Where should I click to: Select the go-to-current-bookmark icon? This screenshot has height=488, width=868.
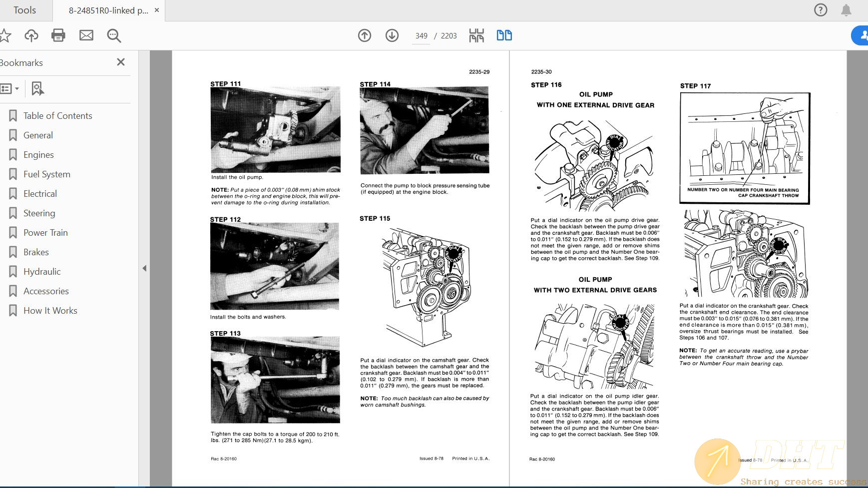coord(37,88)
